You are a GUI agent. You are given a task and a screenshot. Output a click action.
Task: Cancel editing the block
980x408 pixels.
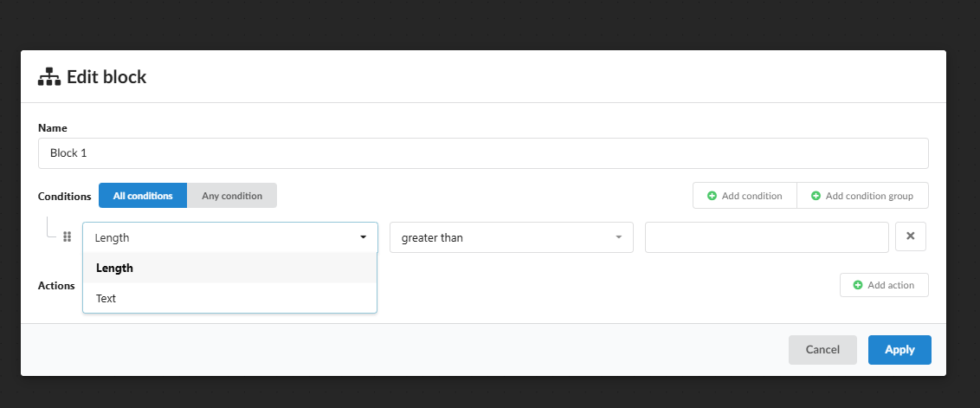click(822, 350)
